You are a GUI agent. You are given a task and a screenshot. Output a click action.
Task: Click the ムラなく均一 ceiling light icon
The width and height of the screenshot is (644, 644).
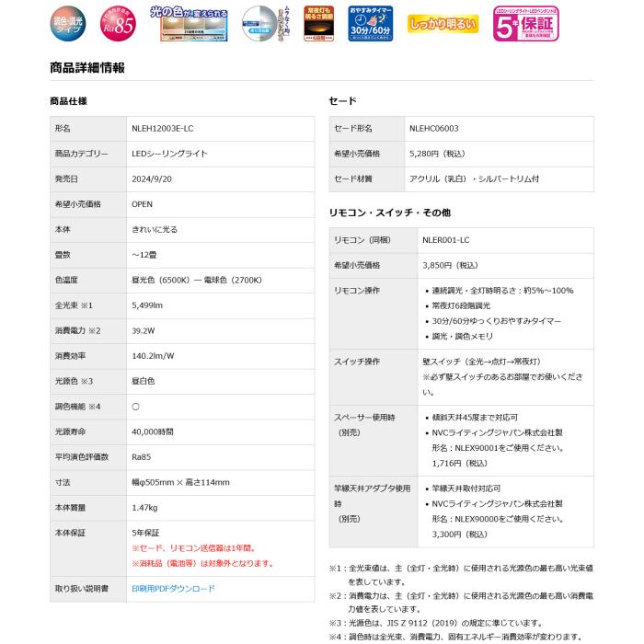(265, 24)
